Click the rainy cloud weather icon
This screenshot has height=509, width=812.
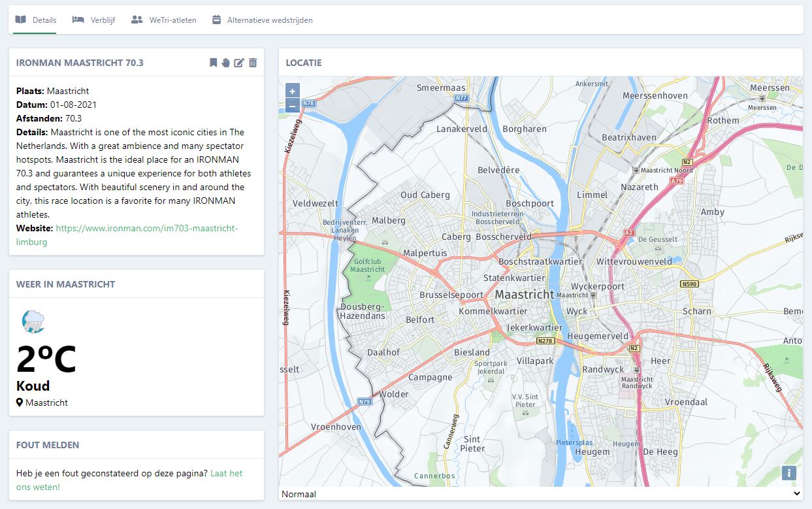point(33,321)
